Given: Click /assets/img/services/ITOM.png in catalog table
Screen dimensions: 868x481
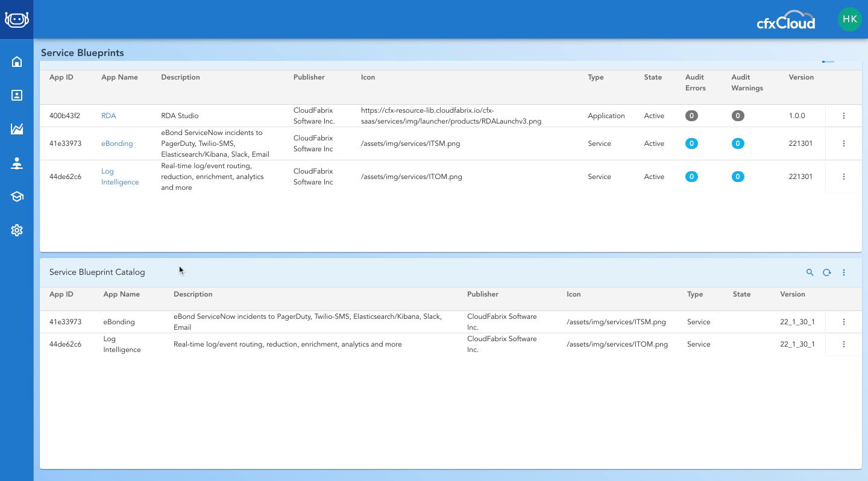Looking at the screenshot, I should point(617,344).
